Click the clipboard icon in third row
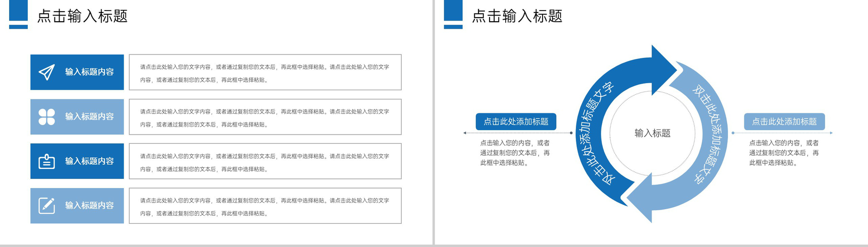The image size is (868, 247). (46, 161)
